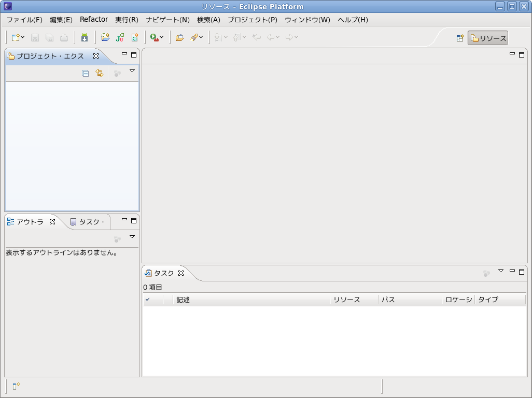The image size is (532, 398).
Task: Click the focus task icon in project explorer
Action: click(x=117, y=73)
